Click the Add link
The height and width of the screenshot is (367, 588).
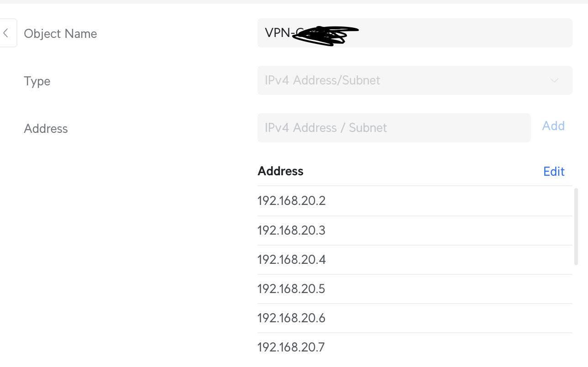553,126
